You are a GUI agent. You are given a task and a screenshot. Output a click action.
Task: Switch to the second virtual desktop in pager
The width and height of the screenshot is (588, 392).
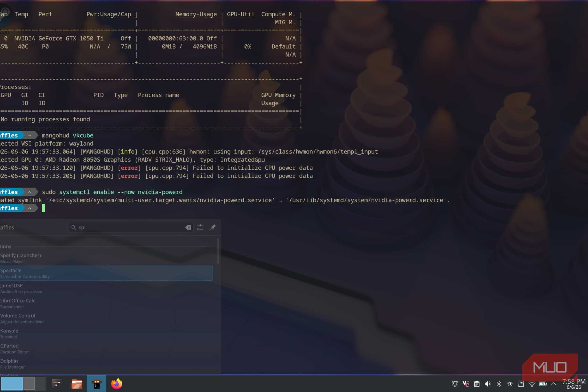(x=29, y=384)
